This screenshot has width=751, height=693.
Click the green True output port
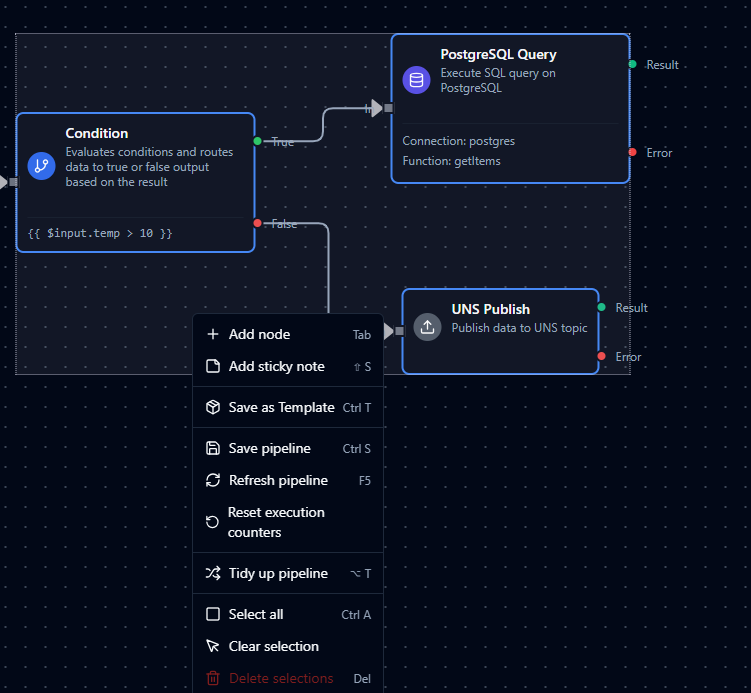[258, 141]
